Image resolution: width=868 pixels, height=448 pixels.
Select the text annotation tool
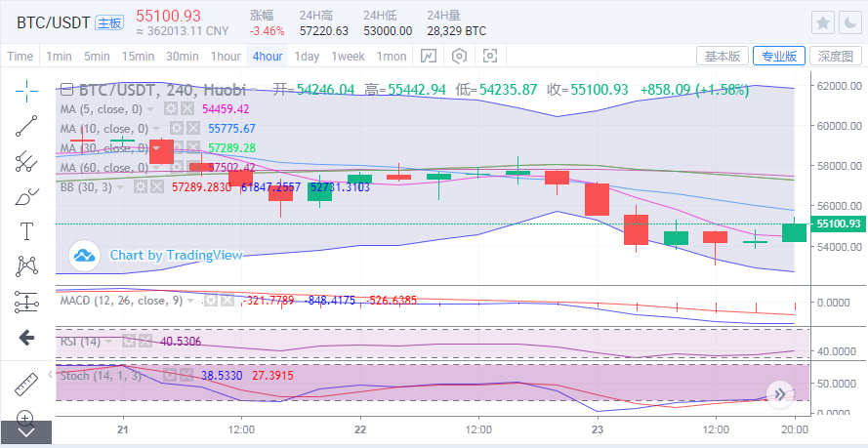coord(26,231)
